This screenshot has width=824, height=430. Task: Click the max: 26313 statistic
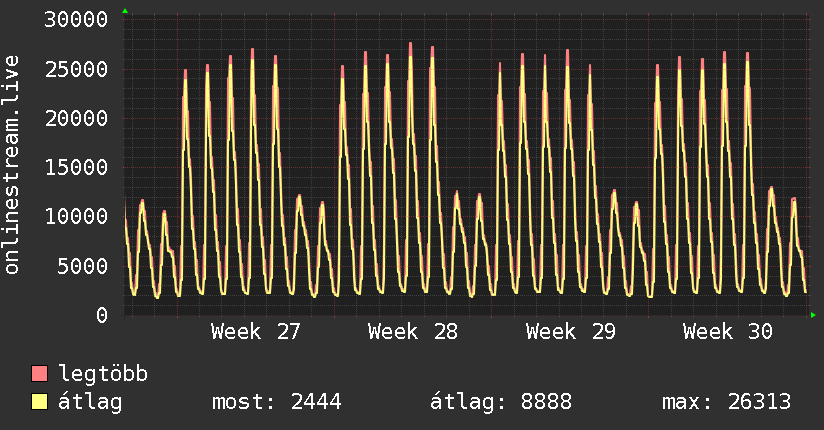[x=726, y=402]
